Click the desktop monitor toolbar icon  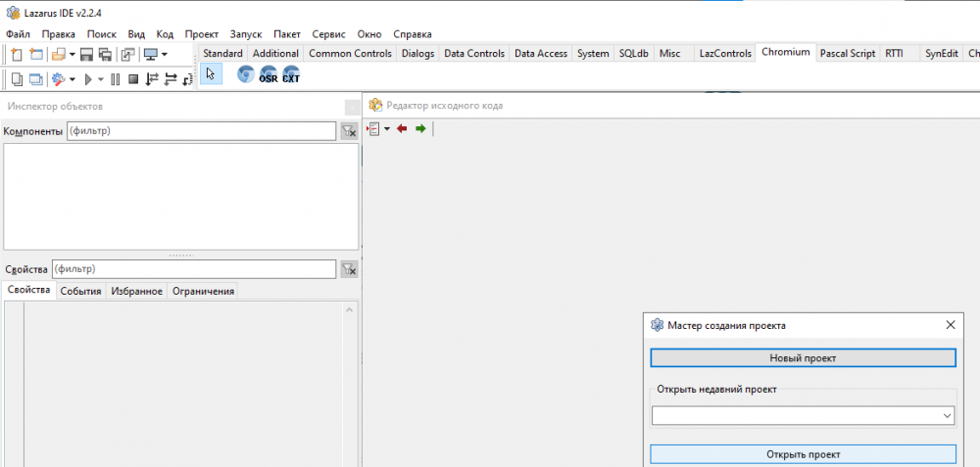tap(150, 54)
